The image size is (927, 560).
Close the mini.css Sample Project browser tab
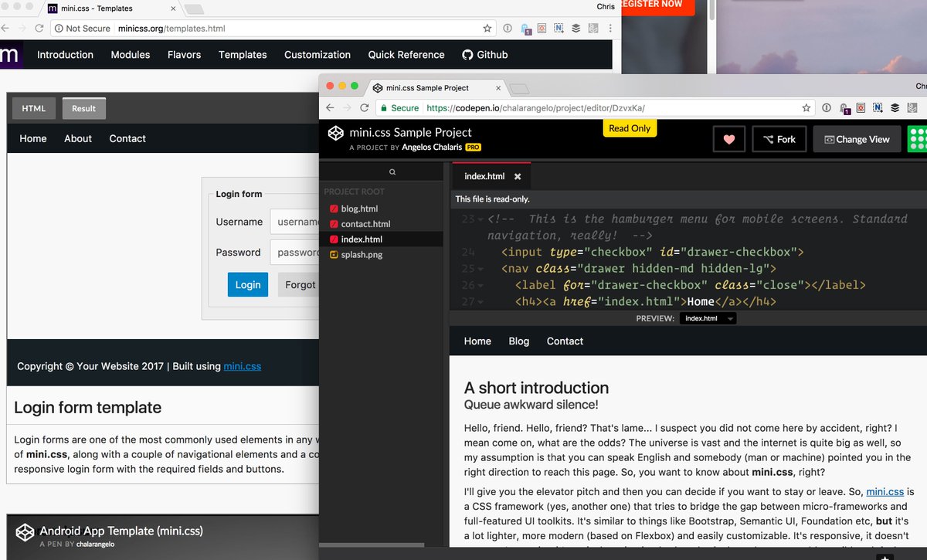click(x=497, y=87)
